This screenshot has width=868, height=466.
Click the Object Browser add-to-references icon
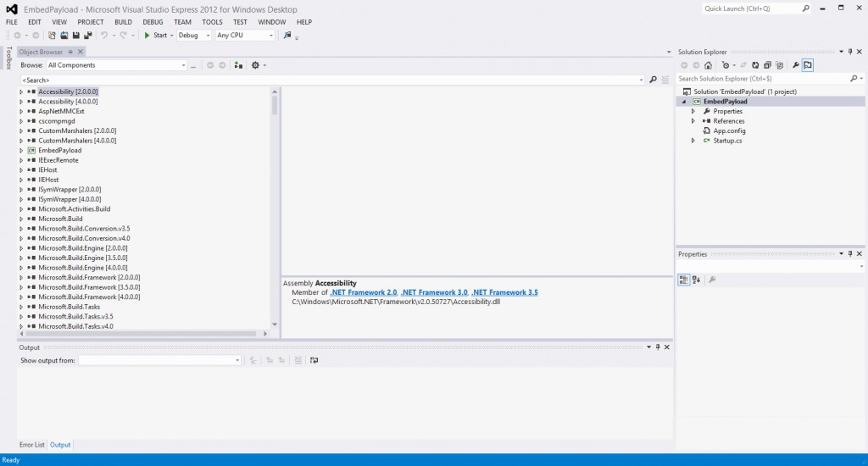pos(238,65)
